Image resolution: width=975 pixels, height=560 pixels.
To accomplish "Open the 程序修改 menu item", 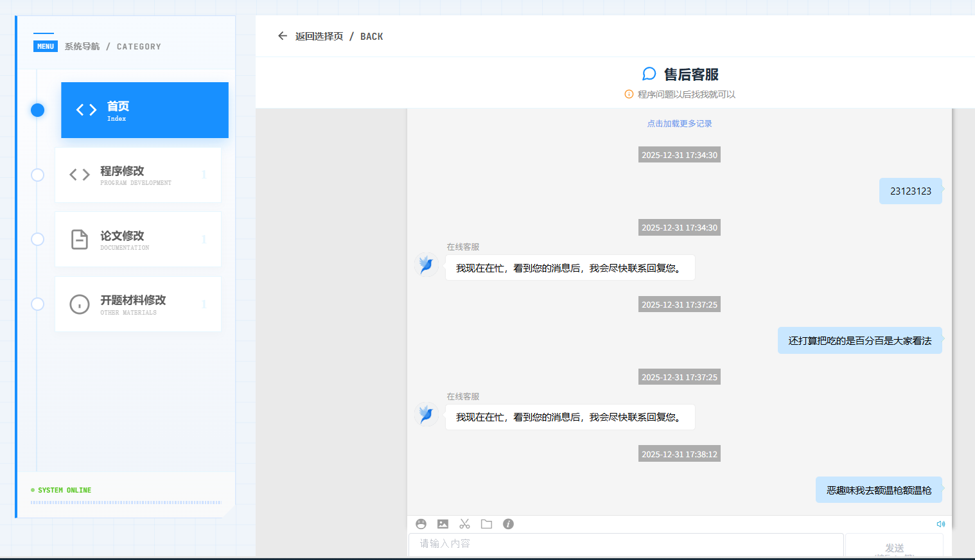I will (138, 175).
